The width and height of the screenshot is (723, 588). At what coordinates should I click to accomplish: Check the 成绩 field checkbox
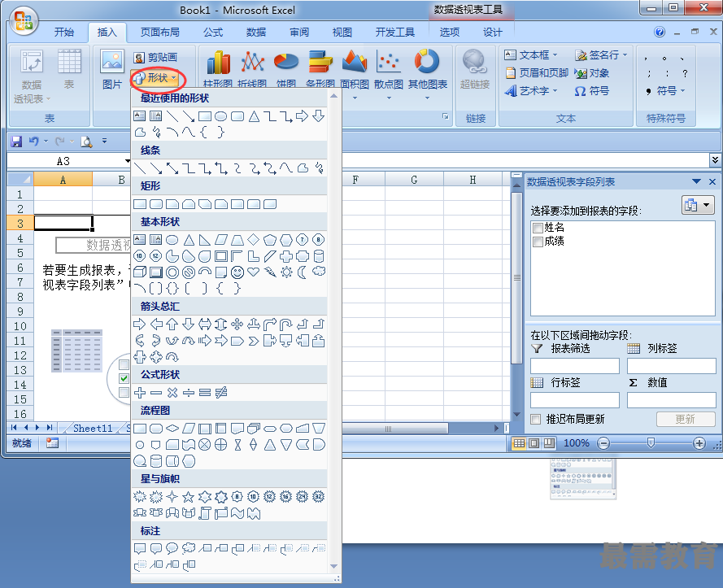pos(538,242)
